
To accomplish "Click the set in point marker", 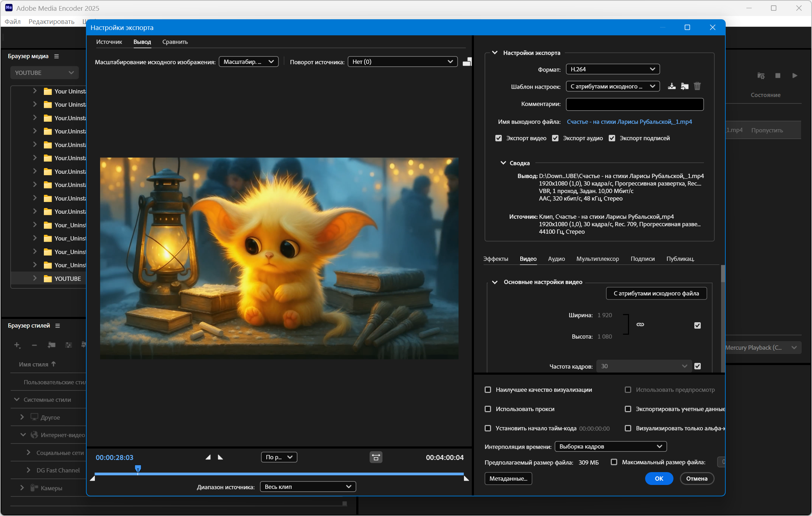I will pos(208,457).
